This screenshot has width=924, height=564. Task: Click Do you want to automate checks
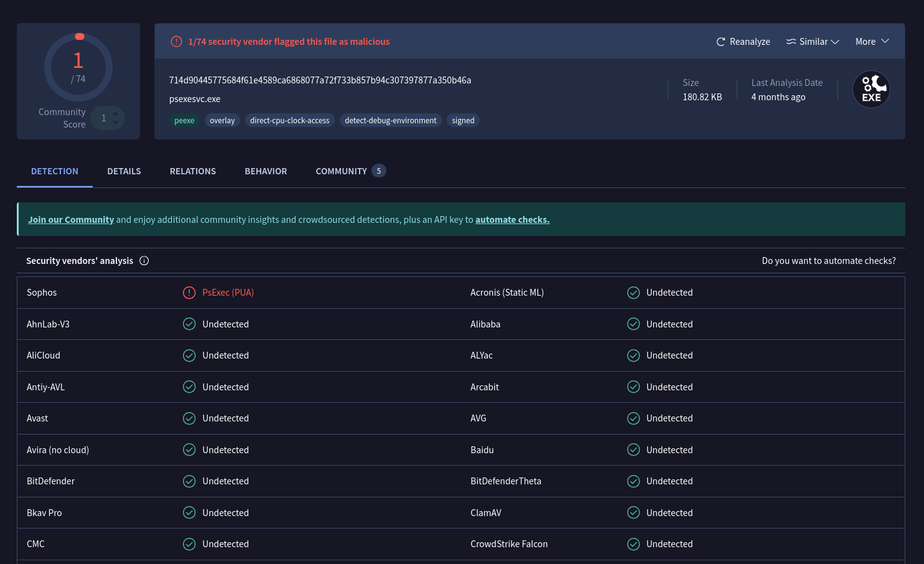828,261
